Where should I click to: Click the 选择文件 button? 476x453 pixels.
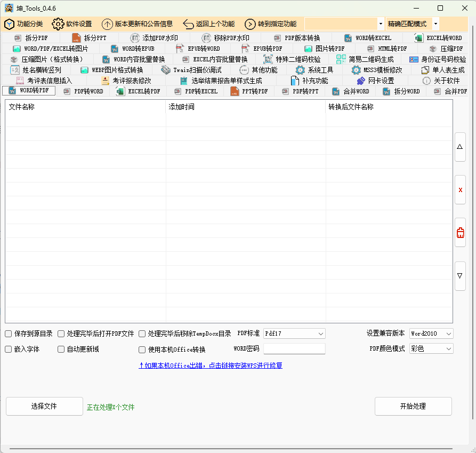pos(44,406)
